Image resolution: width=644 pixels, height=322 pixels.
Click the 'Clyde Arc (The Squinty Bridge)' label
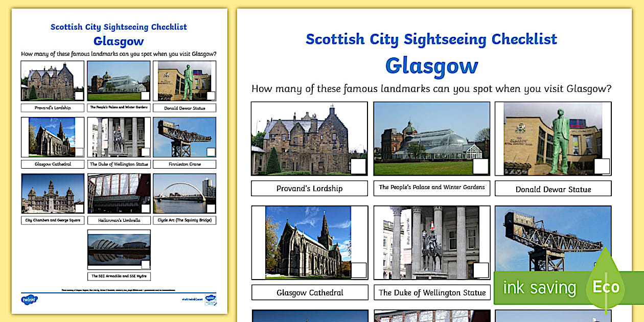(185, 220)
